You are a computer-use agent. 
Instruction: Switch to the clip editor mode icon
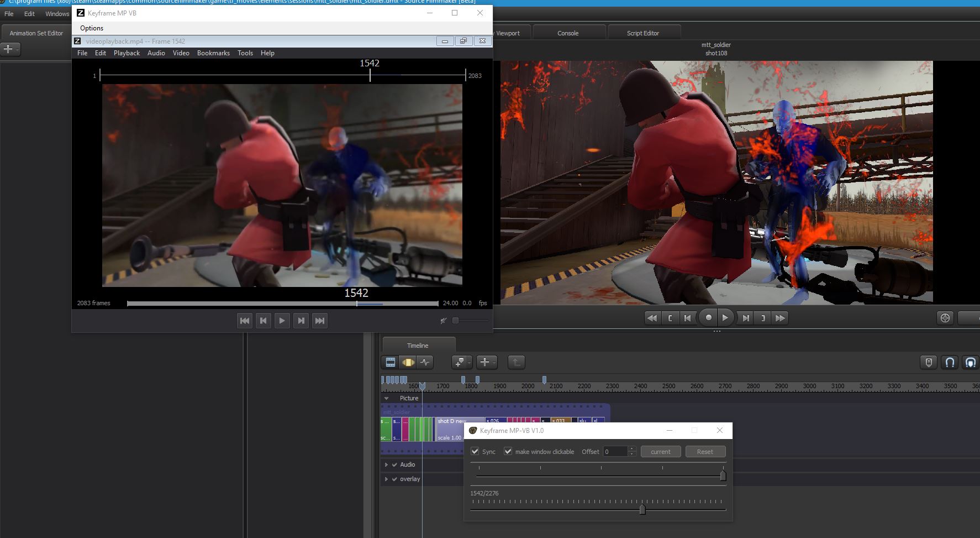pyautogui.click(x=391, y=362)
